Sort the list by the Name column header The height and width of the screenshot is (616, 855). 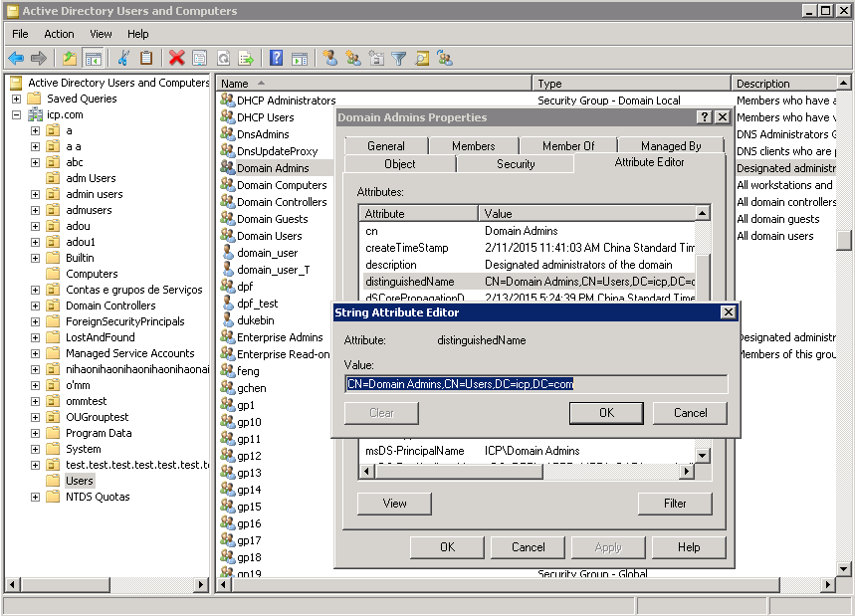click(x=373, y=84)
